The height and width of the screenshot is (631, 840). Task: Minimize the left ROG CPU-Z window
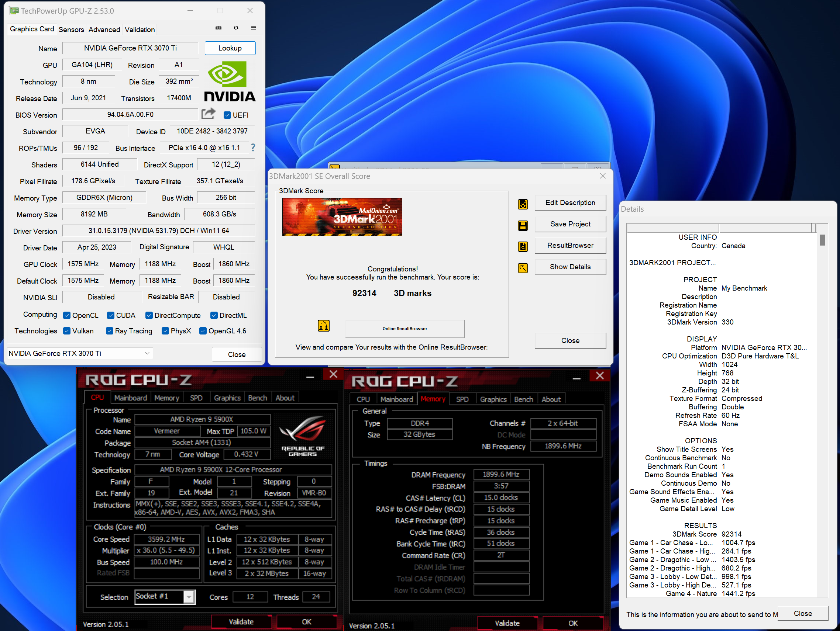pyautogui.click(x=310, y=377)
